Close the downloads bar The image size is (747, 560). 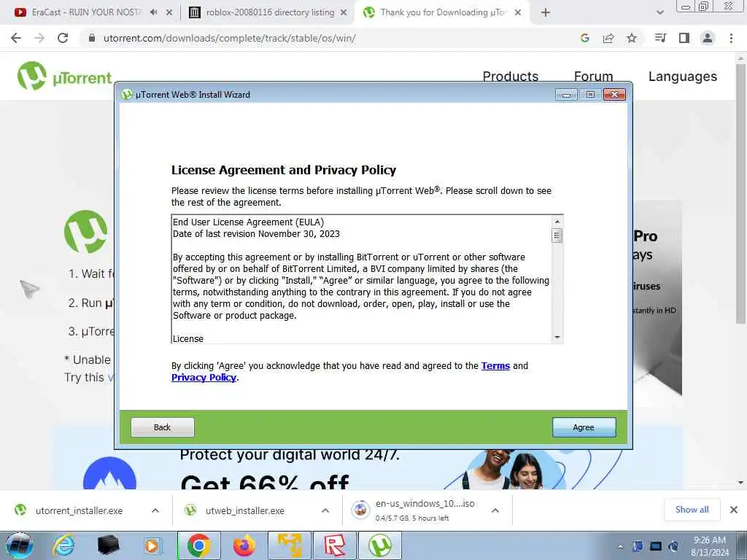tap(734, 510)
